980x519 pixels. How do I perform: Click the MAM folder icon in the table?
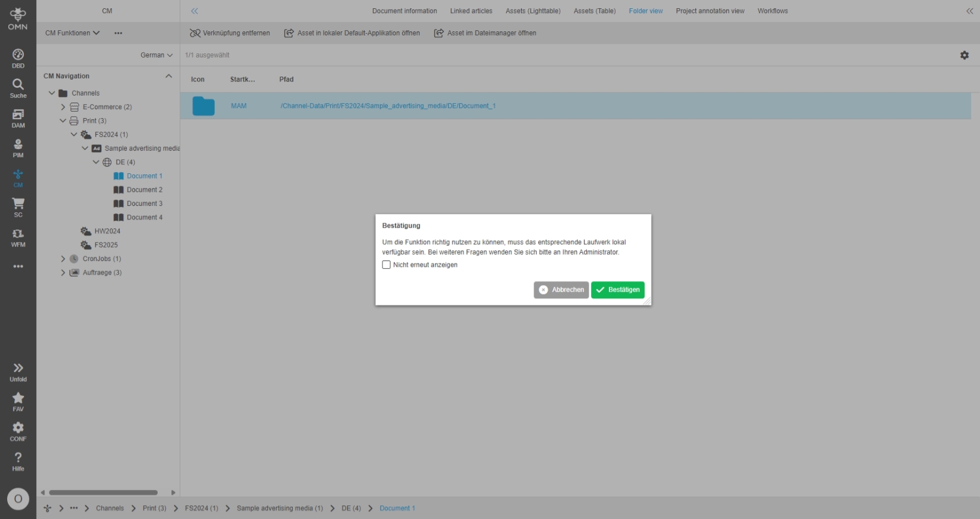click(203, 106)
